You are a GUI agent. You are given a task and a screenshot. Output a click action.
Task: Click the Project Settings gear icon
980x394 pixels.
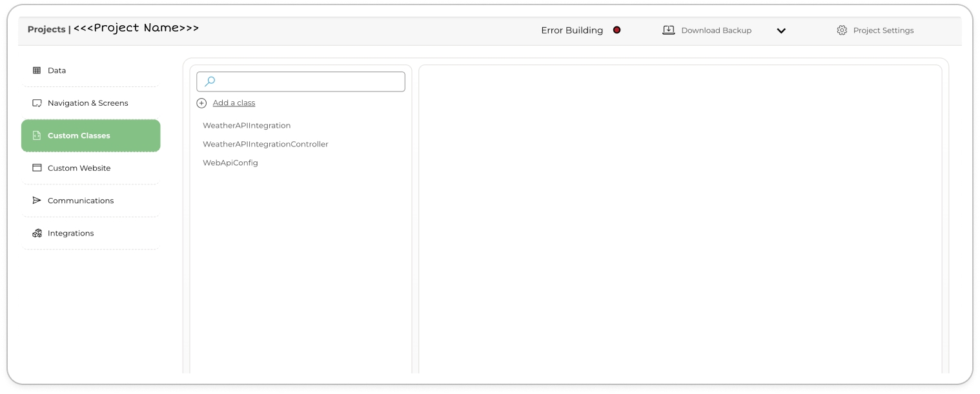(x=842, y=30)
